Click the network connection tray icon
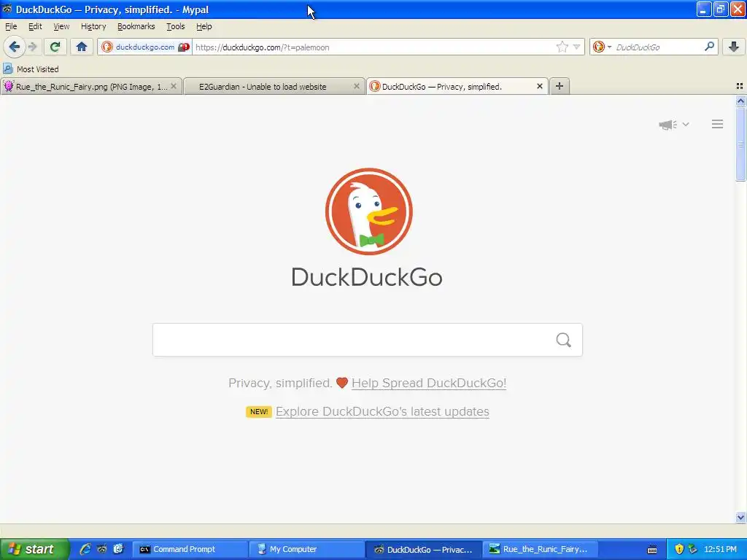This screenshot has width=747, height=560. [693, 549]
